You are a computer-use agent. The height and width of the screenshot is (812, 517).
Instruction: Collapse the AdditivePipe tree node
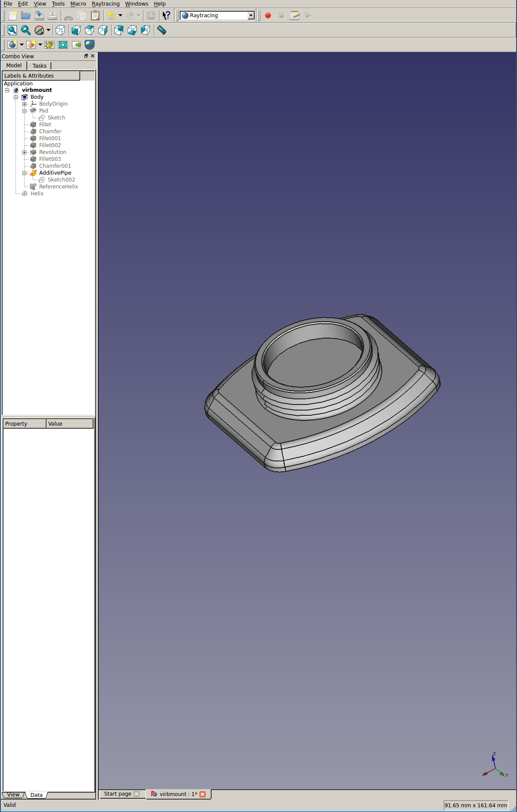click(25, 173)
